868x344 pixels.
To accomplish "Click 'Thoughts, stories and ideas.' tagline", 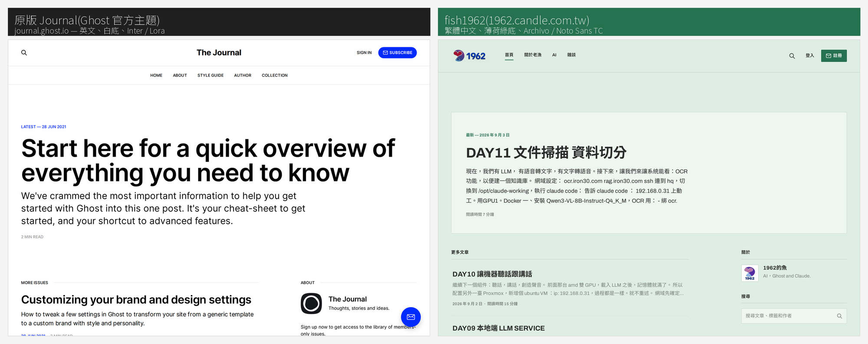I will [359, 308].
